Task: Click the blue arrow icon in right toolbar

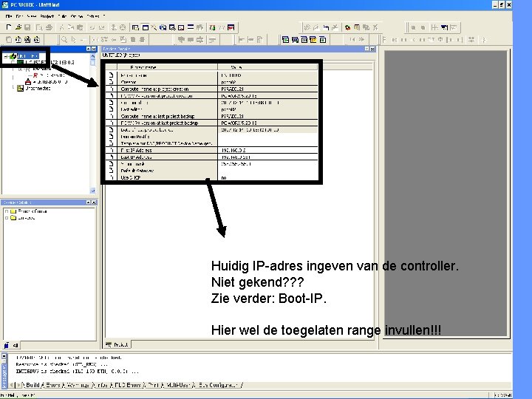Action: [x=326, y=27]
